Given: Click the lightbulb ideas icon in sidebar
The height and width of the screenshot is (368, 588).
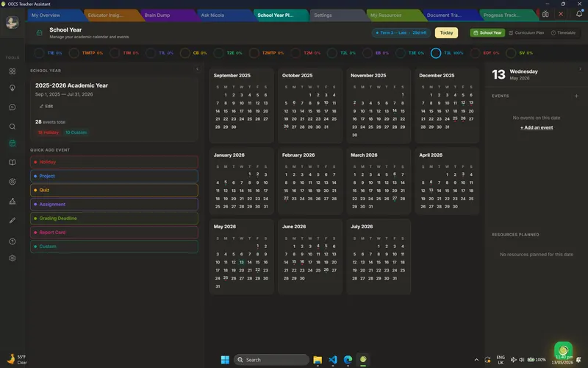Looking at the screenshot, I should tap(12, 88).
